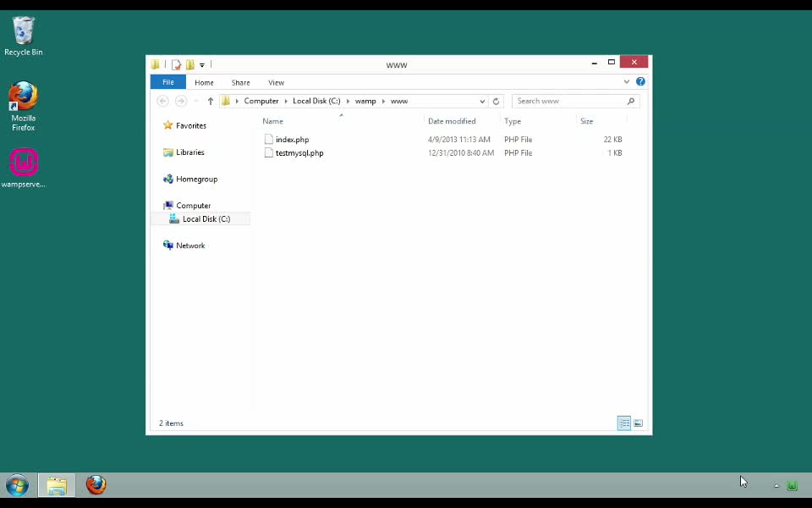Viewport: 812px width, 508px height.
Task: Click the Search www input box
Action: pos(569,101)
